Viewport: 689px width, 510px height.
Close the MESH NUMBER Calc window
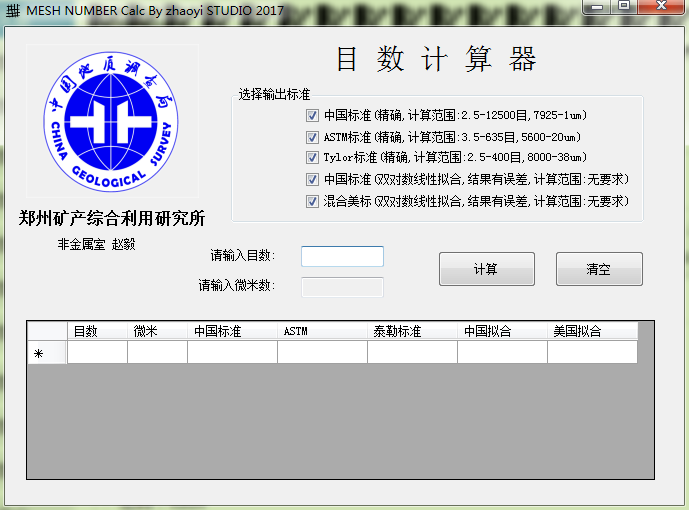(x=661, y=6)
